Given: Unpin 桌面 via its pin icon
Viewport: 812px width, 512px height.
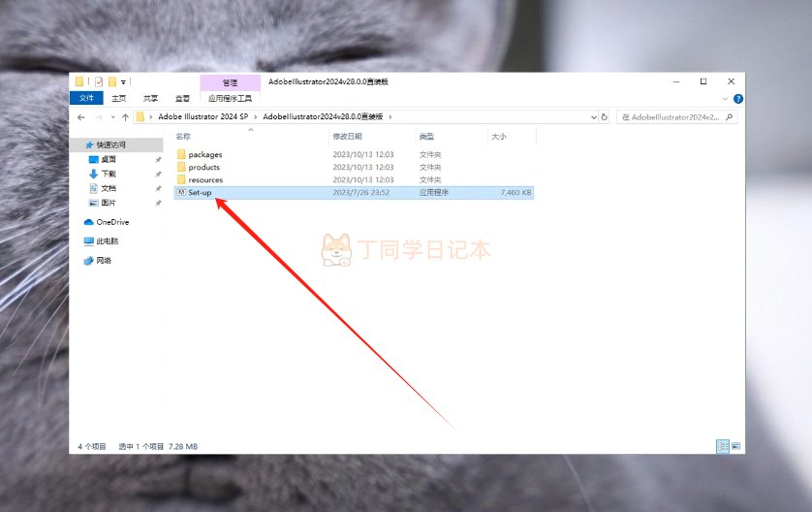Looking at the screenshot, I should (159, 160).
